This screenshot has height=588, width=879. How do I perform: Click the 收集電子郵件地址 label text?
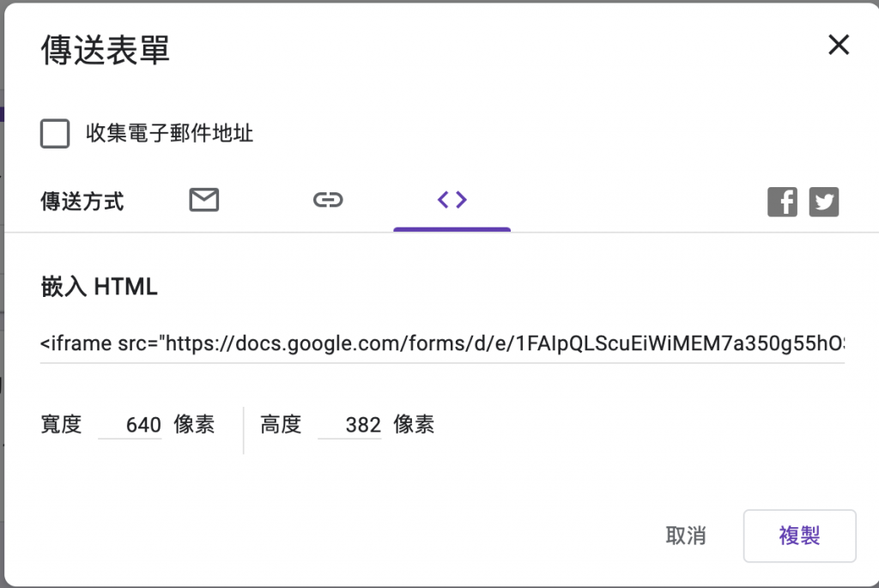[169, 133]
